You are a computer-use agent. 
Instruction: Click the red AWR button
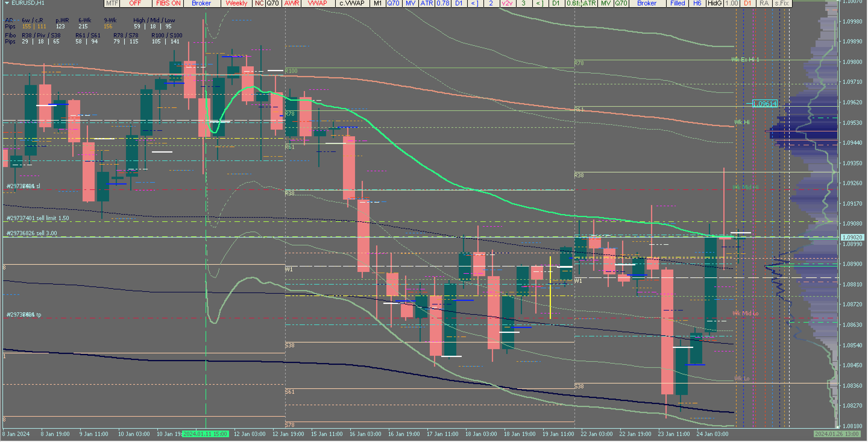click(x=291, y=3)
